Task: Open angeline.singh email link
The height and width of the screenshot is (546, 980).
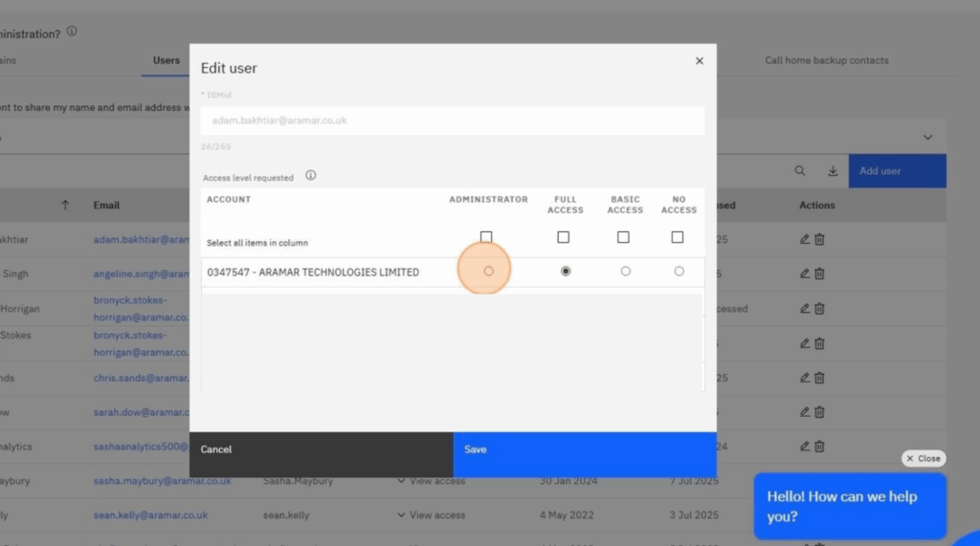Action: click(x=142, y=273)
